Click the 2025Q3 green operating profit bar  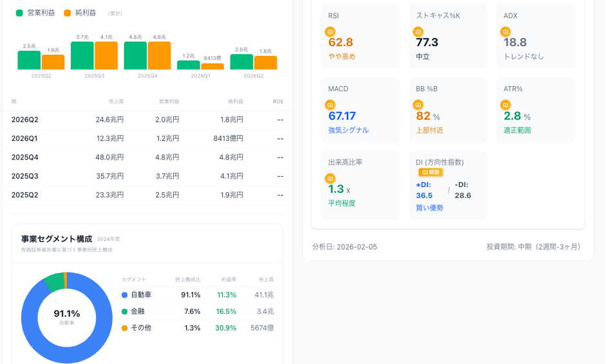click(82, 56)
